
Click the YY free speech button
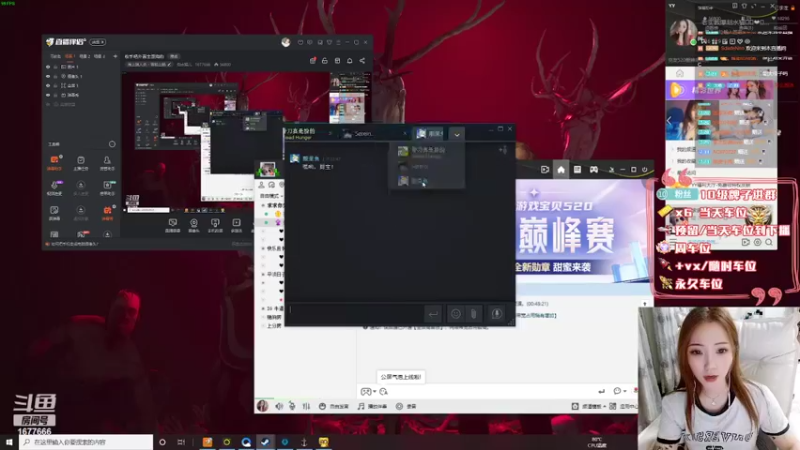click(334, 406)
